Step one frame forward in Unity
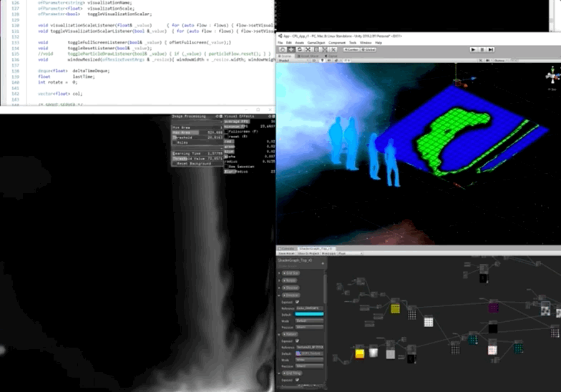The height and width of the screenshot is (392, 561). coord(491,50)
